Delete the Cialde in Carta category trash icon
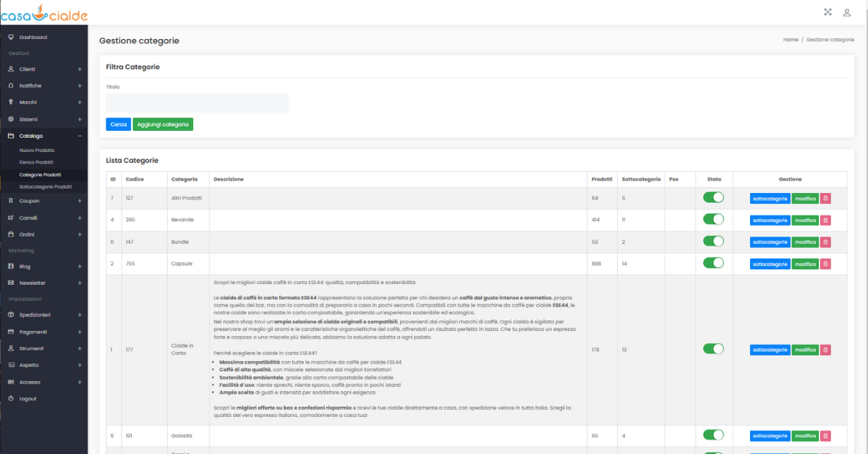868x454 pixels. coord(825,350)
